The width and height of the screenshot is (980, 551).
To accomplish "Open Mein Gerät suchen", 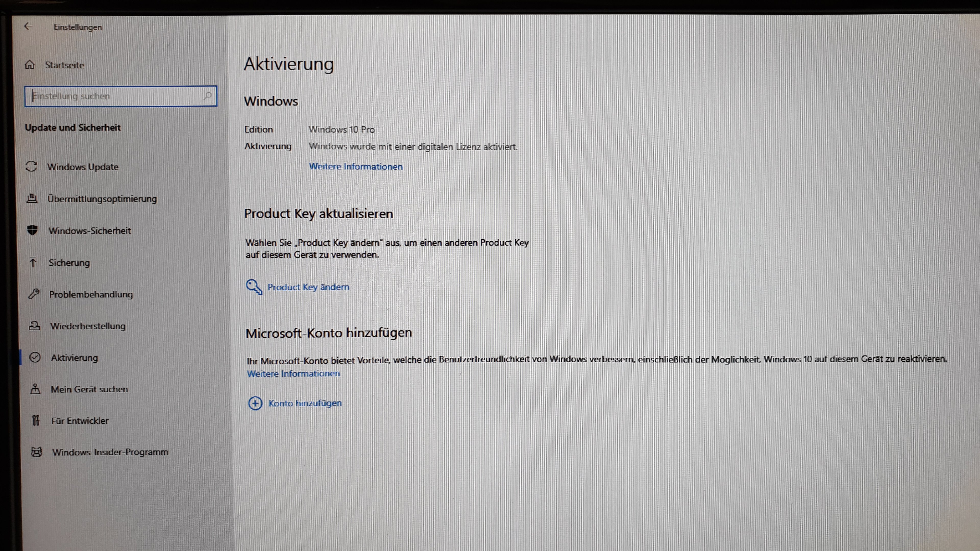I will (89, 389).
